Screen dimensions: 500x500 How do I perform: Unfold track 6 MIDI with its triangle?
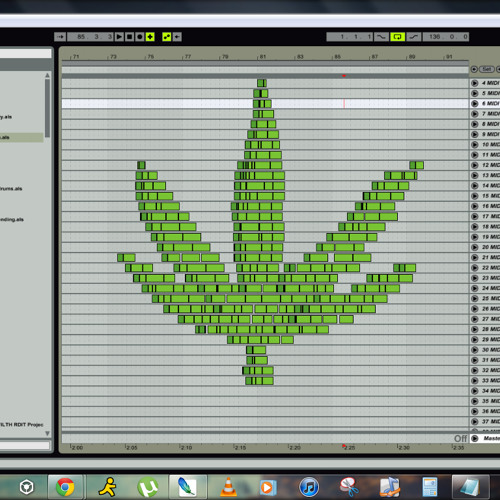(x=475, y=104)
